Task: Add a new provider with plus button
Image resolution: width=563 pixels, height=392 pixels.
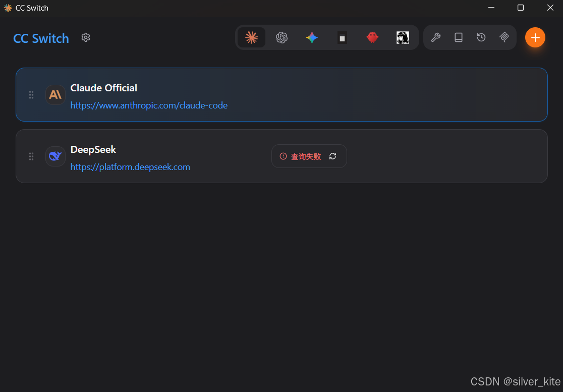Action: (x=535, y=37)
